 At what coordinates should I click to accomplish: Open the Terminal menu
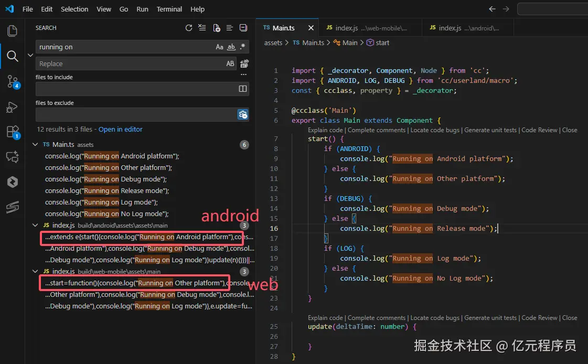click(169, 9)
